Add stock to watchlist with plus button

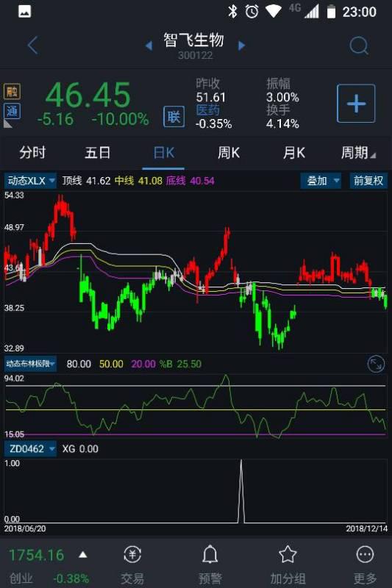coord(356,104)
